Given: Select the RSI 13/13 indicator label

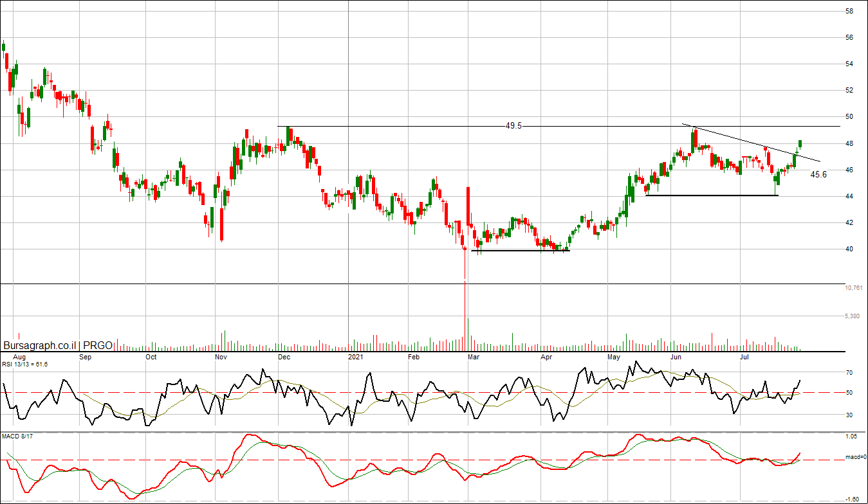Looking at the screenshot, I should coord(24,364).
